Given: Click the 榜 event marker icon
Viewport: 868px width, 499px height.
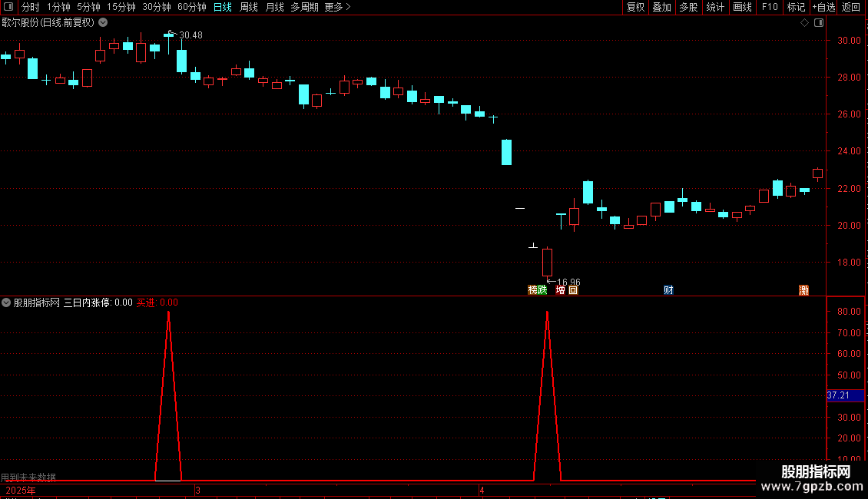Looking at the screenshot, I should pyautogui.click(x=532, y=290).
